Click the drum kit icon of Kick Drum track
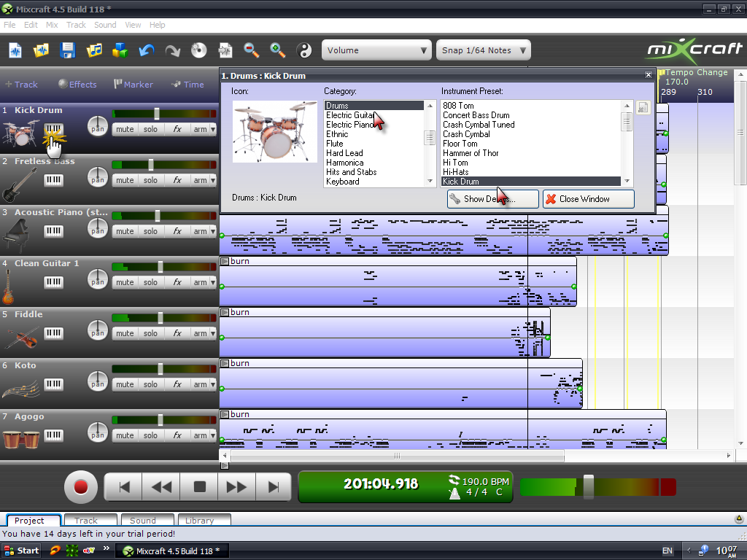 [20, 133]
